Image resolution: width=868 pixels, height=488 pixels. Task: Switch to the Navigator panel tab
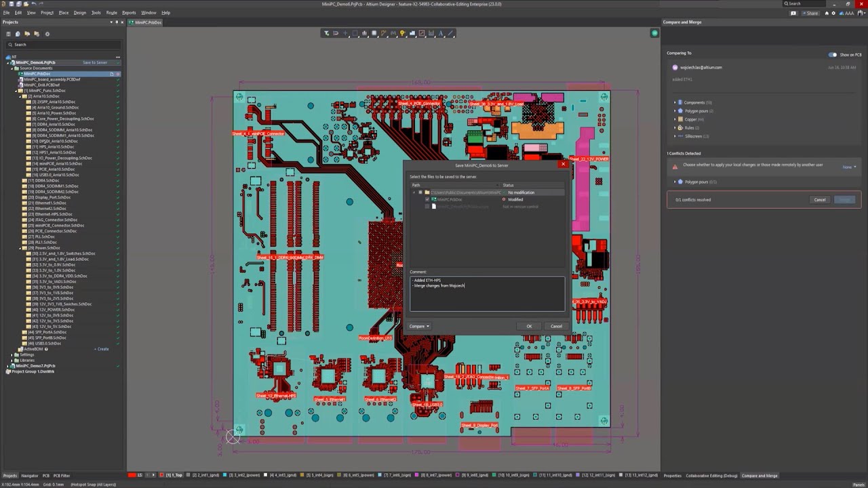click(x=30, y=476)
